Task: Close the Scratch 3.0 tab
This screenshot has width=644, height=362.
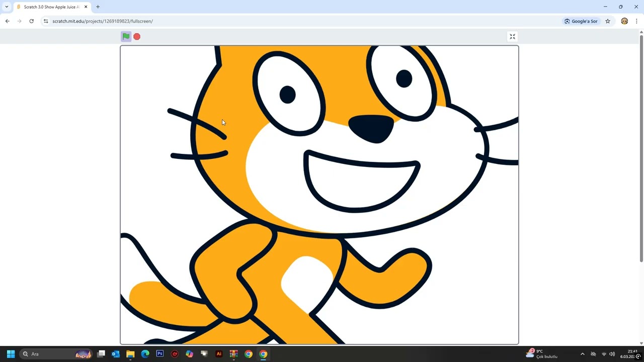Action: pyautogui.click(x=86, y=7)
